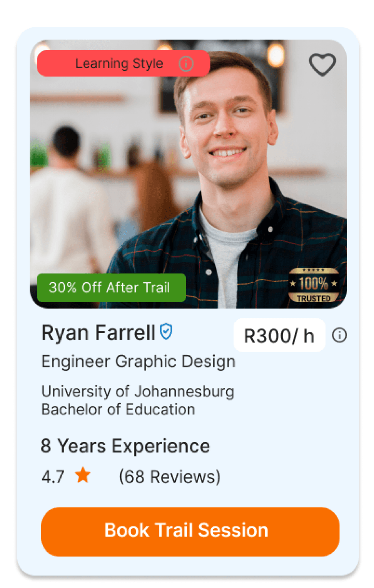Click the Learning Style info icon
The image size is (374, 588).
186,63
